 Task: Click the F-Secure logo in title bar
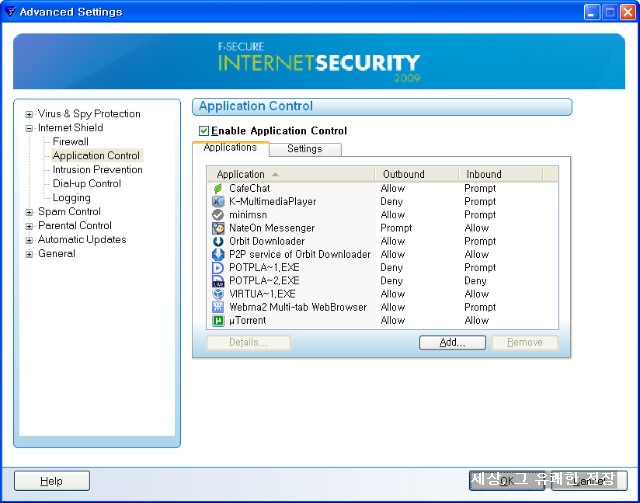point(9,11)
